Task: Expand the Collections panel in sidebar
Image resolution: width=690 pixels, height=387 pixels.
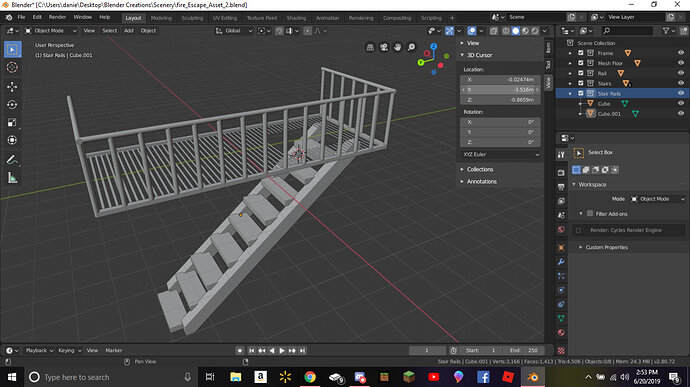Action: point(480,170)
